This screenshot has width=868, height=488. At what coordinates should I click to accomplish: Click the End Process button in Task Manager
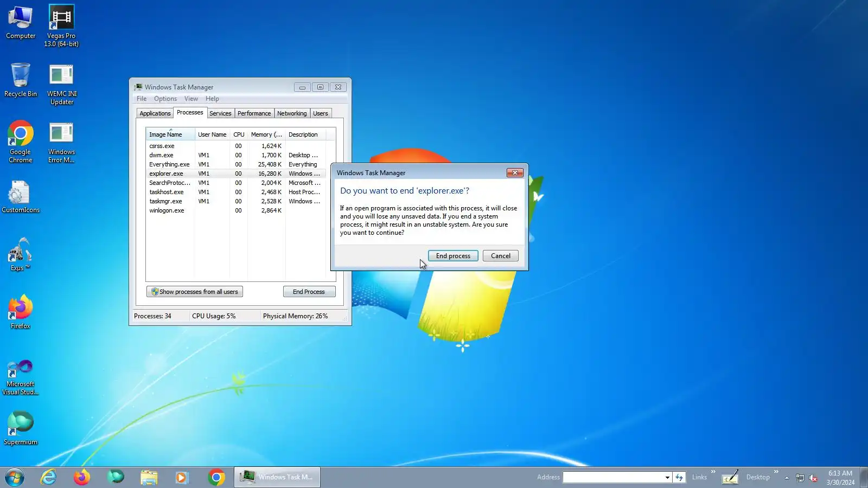(309, 292)
